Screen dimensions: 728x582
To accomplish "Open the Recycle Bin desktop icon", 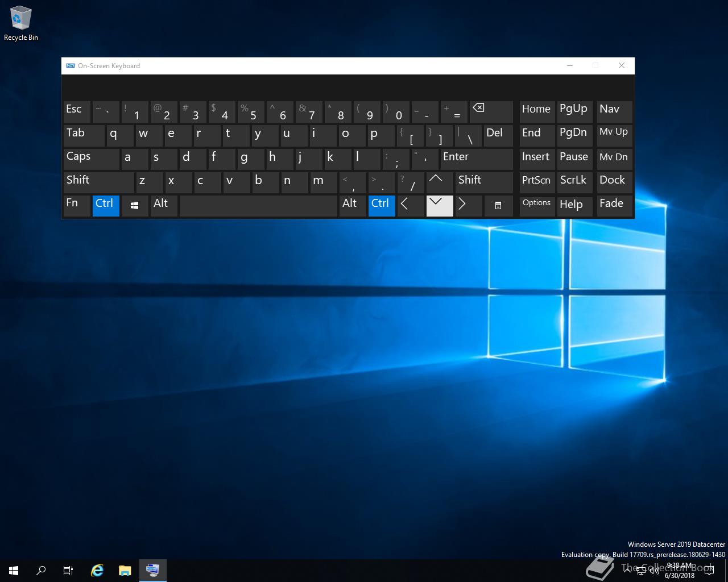I will point(21,24).
